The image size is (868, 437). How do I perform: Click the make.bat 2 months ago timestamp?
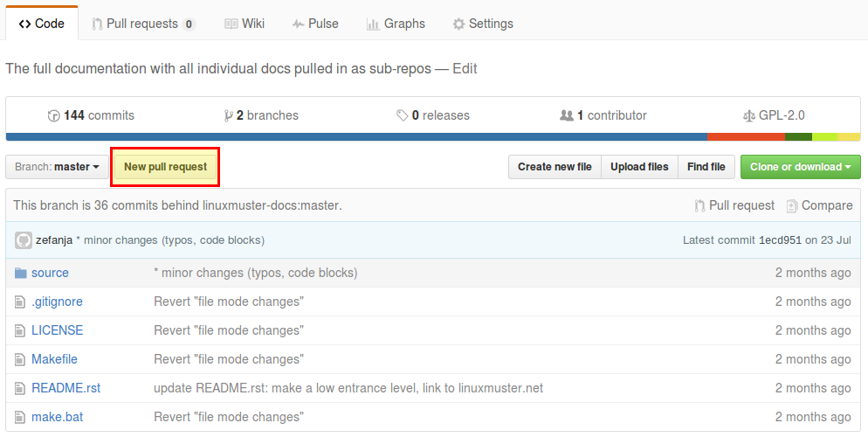pos(813,417)
